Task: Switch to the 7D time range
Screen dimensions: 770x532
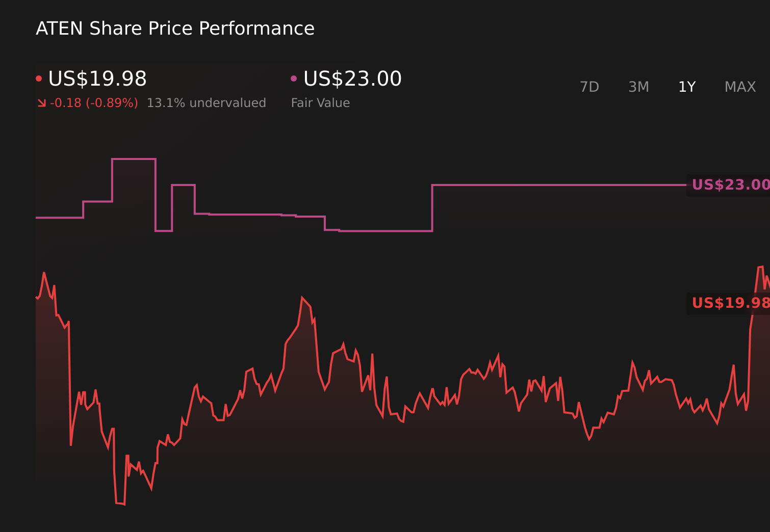Action: (x=589, y=87)
